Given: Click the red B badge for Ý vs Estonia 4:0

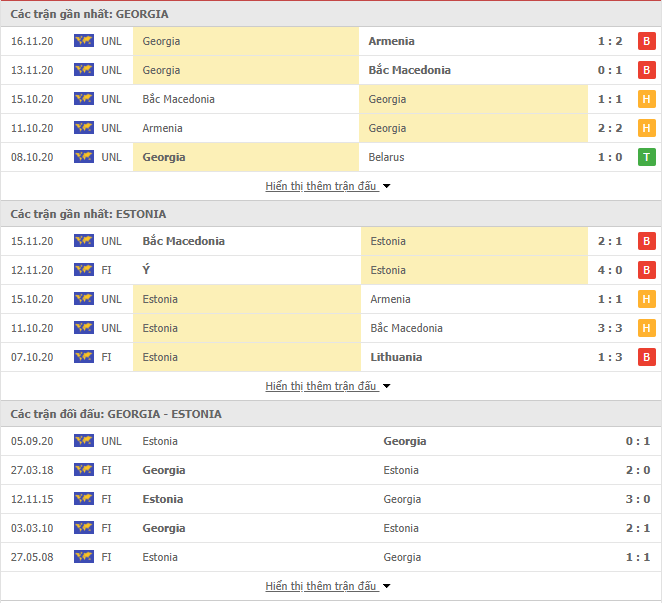Looking at the screenshot, I should pos(646,270).
